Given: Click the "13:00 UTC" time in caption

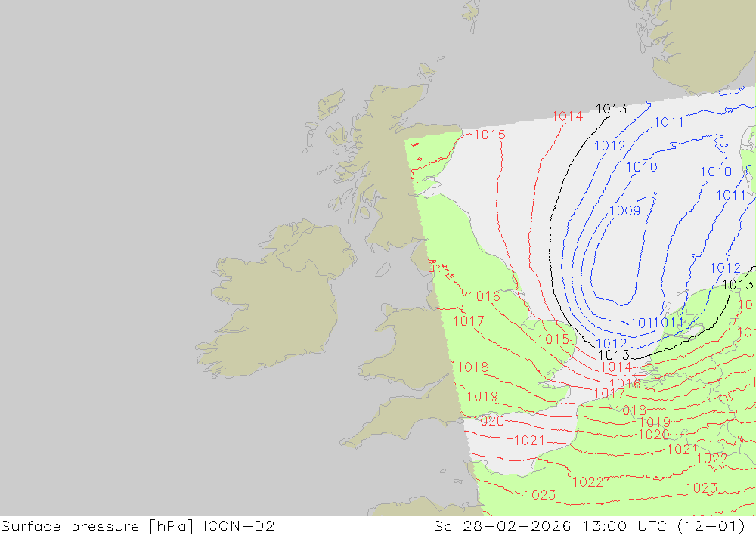Looking at the screenshot, I should coord(626,526).
